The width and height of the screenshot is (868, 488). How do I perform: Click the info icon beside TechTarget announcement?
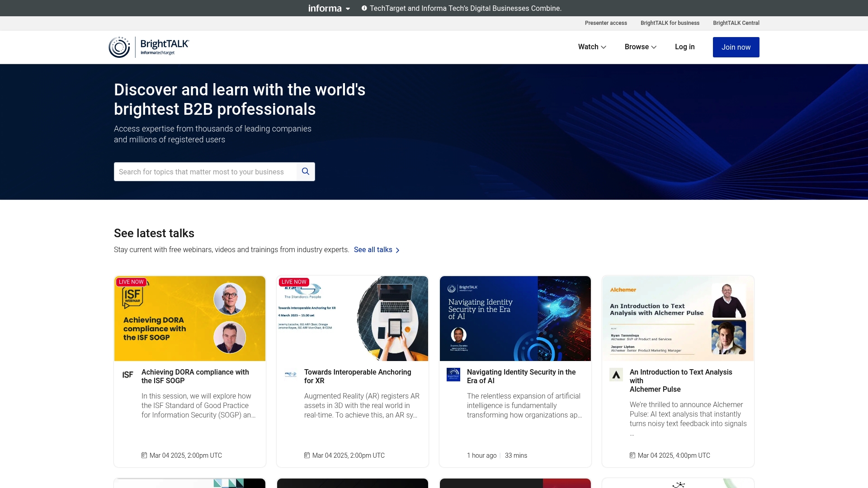[x=364, y=8]
